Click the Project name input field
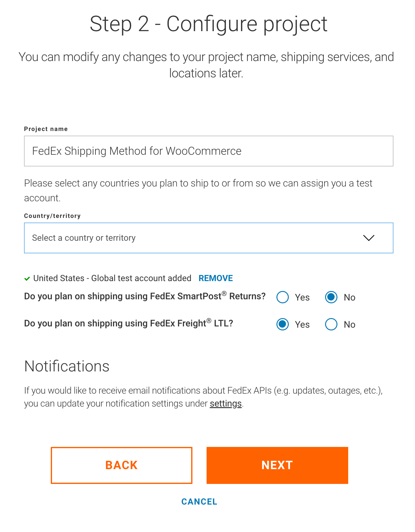 click(208, 151)
